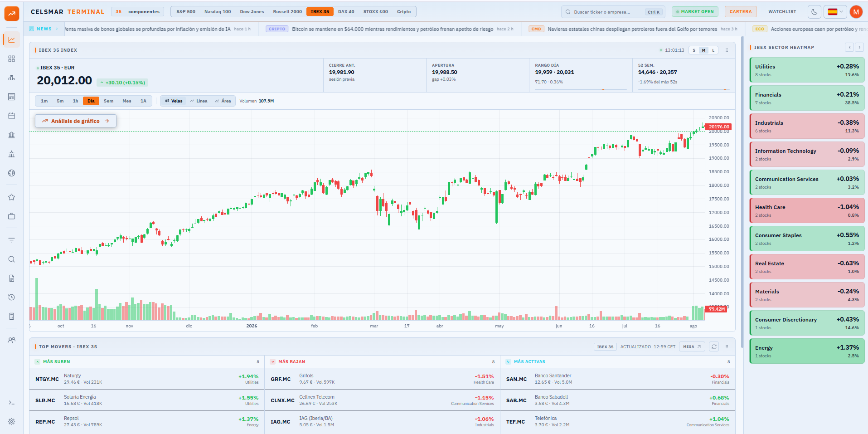Open the Spanish flag language dropdown
The width and height of the screenshot is (868, 434).
(835, 12)
